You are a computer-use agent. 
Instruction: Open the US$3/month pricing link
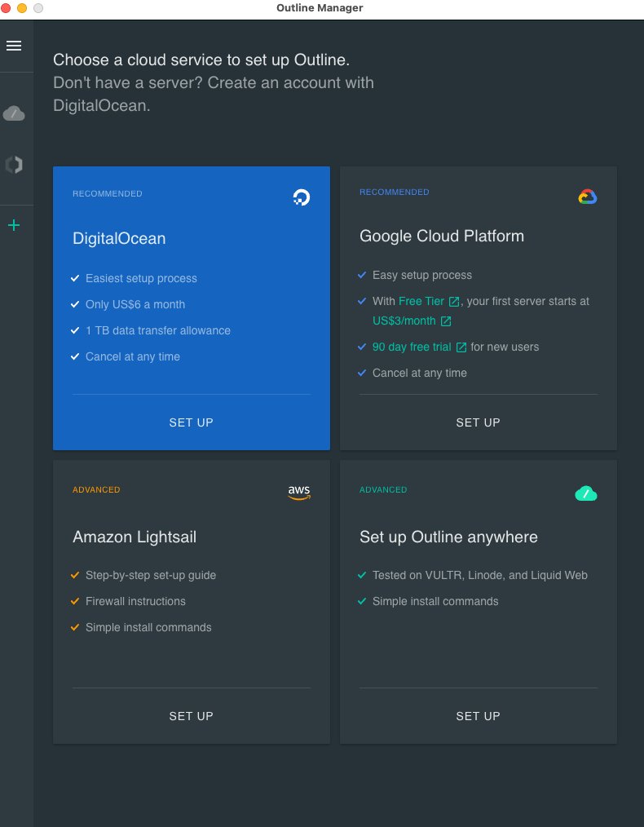pyautogui.click(x=404, y=321)
